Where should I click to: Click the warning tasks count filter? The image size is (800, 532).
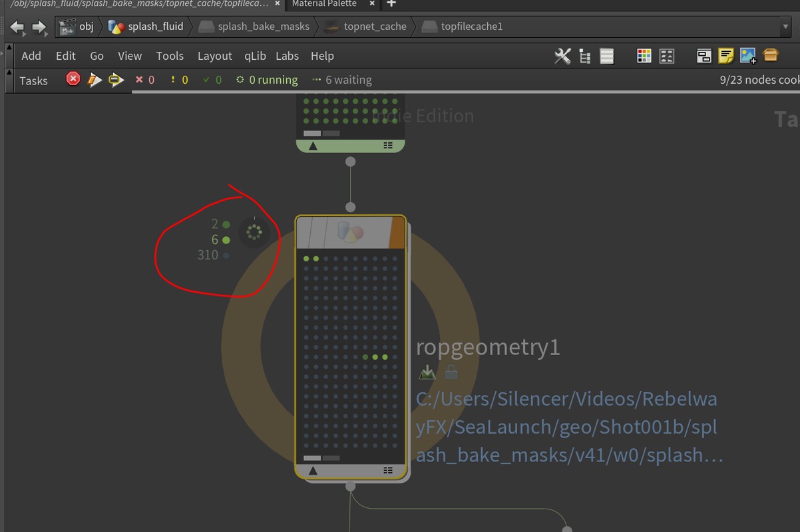(x=179, y=80)
